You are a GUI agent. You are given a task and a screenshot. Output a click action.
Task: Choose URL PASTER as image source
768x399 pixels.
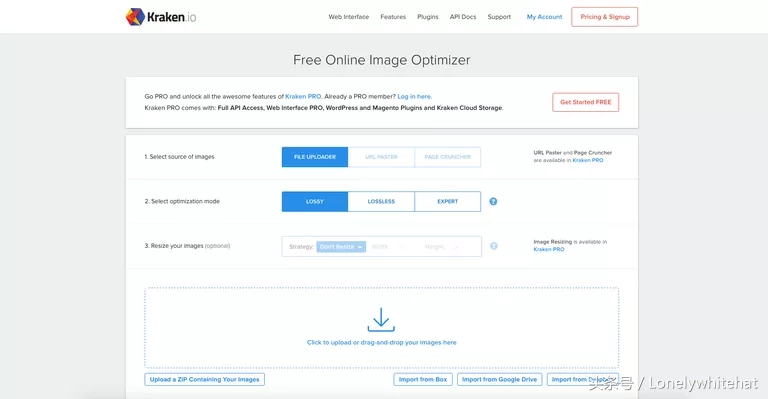click(x=381, y=157)
